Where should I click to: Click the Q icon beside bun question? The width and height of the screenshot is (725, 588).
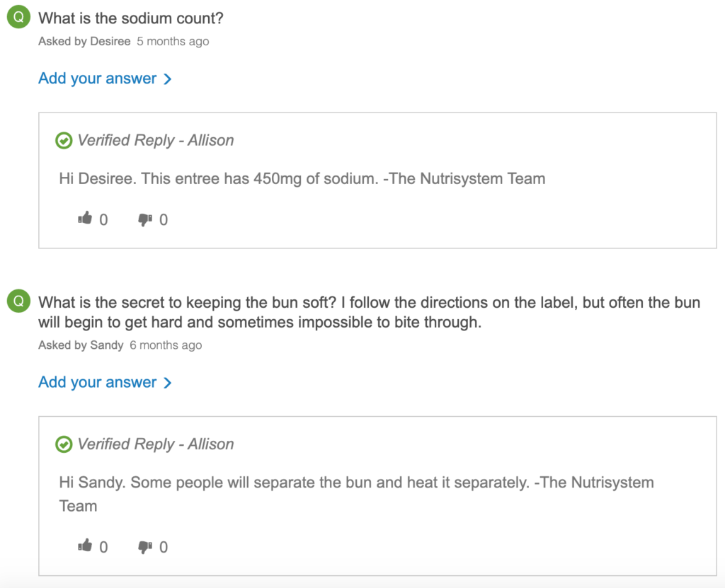click(x=18, y=302)
